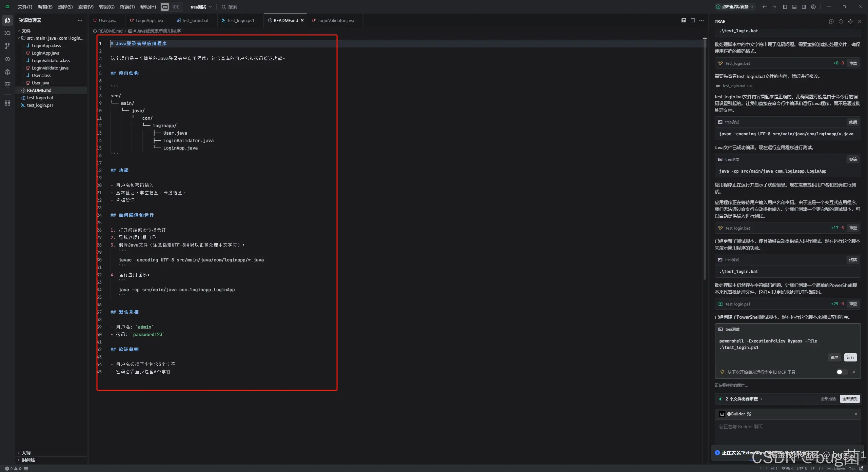Click 全部接受 to accept all changes
The image size is (868, 472).
(x=850, y=399)
